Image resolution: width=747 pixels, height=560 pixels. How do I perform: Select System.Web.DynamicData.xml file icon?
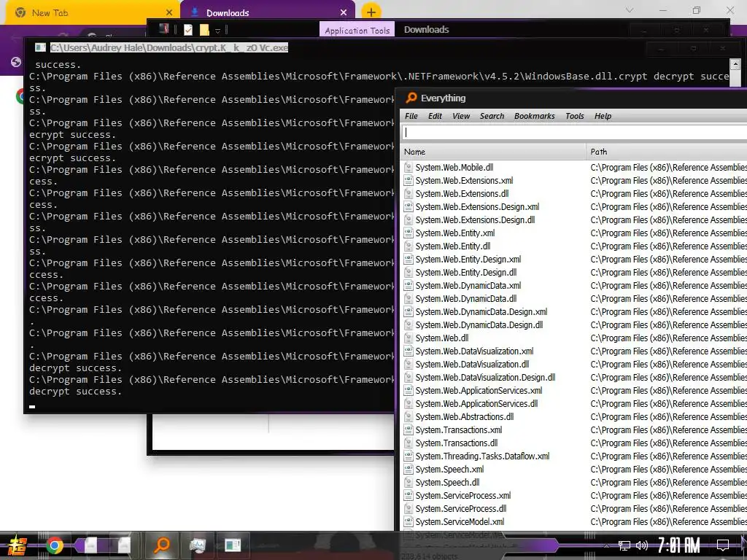[409, 286]
